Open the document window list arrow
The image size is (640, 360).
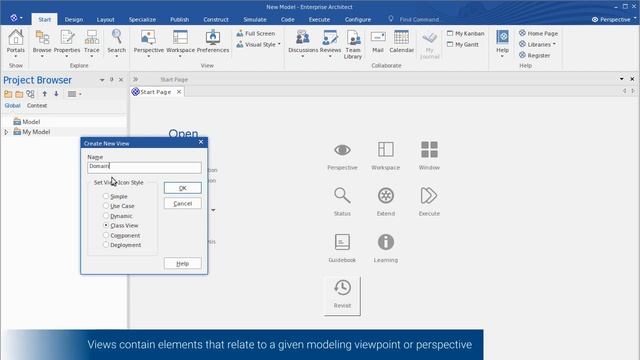tap(622, 79)
